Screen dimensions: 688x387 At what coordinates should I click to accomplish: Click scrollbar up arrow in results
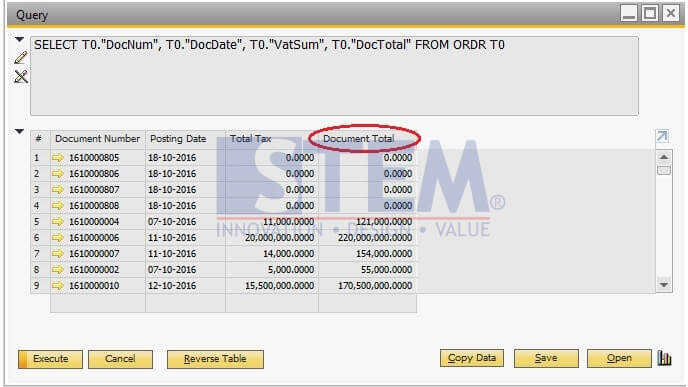click(x=664, y=157)
